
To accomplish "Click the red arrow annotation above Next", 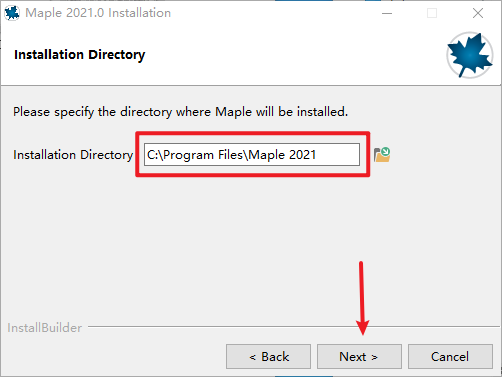I will tap(362, 298).
